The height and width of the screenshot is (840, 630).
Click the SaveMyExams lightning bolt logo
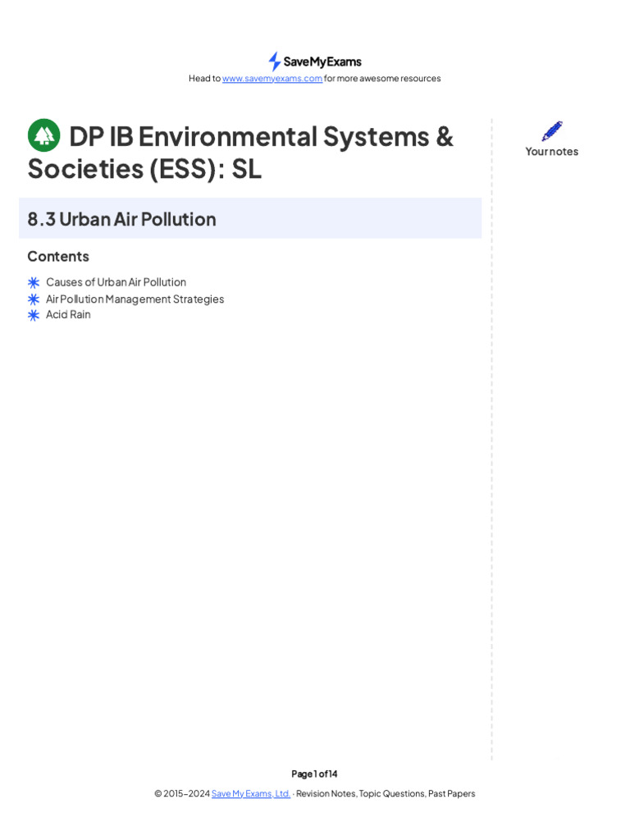click(x=274, y=62)
